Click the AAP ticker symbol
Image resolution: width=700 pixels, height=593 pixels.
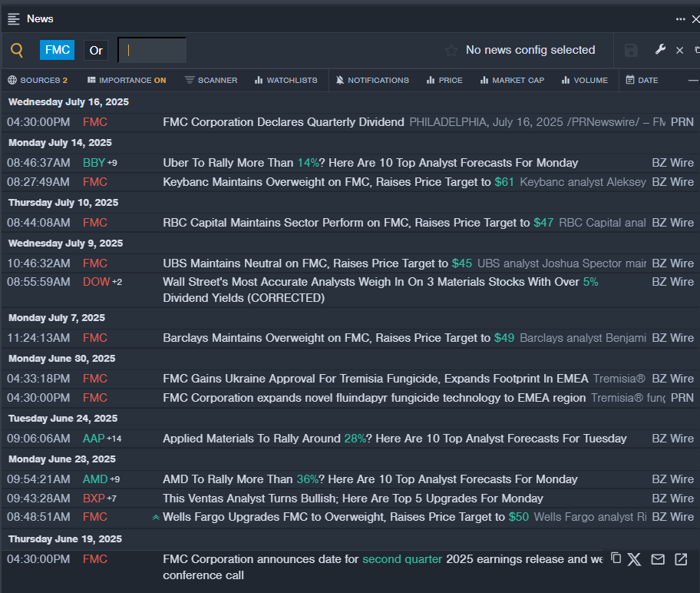click(94, 439)
